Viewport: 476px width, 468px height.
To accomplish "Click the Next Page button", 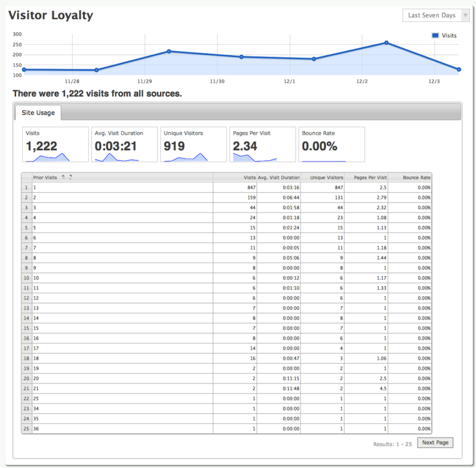I will (434, 442).
